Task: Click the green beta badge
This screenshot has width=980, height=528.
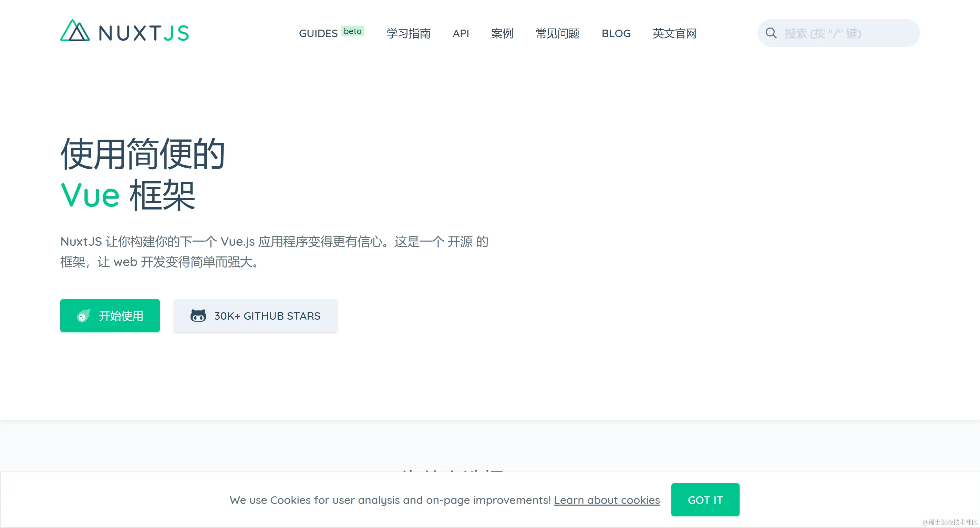Action: click(353, 31)
